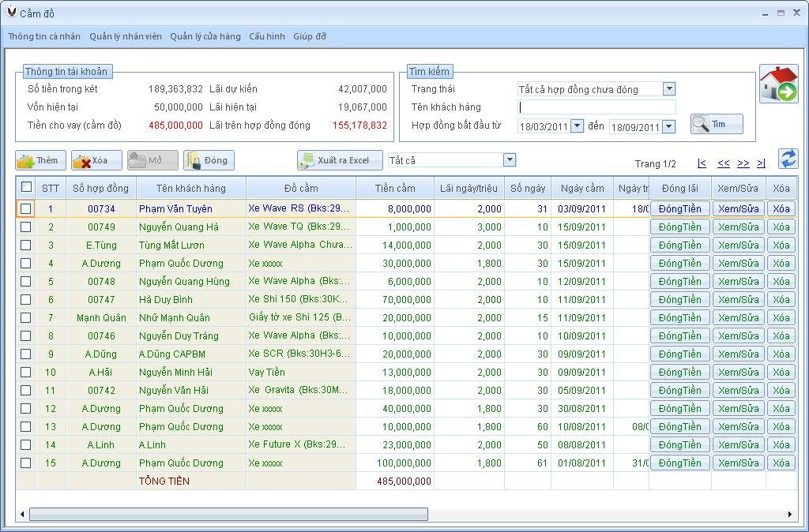Check the row for Hà Duy Bình
Screen dimensions: 809x532
pos(26,299)
